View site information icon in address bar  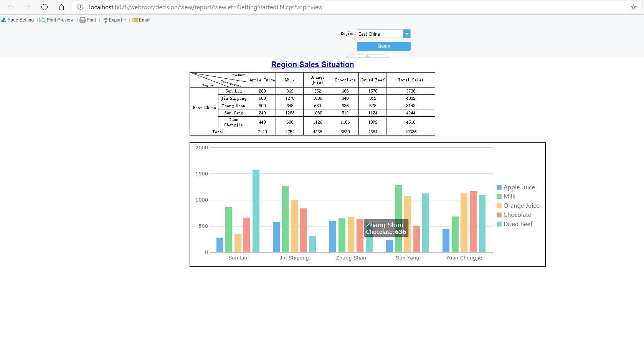[x=81, y=7]
